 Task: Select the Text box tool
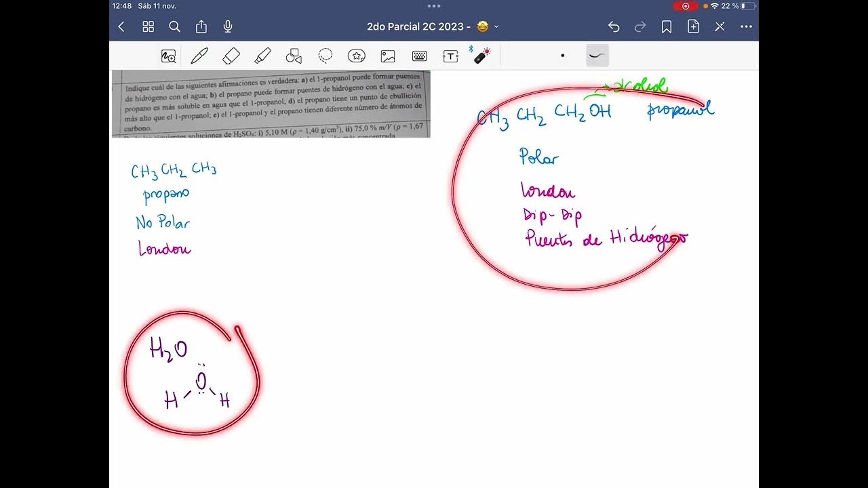(x=450, y=56)
